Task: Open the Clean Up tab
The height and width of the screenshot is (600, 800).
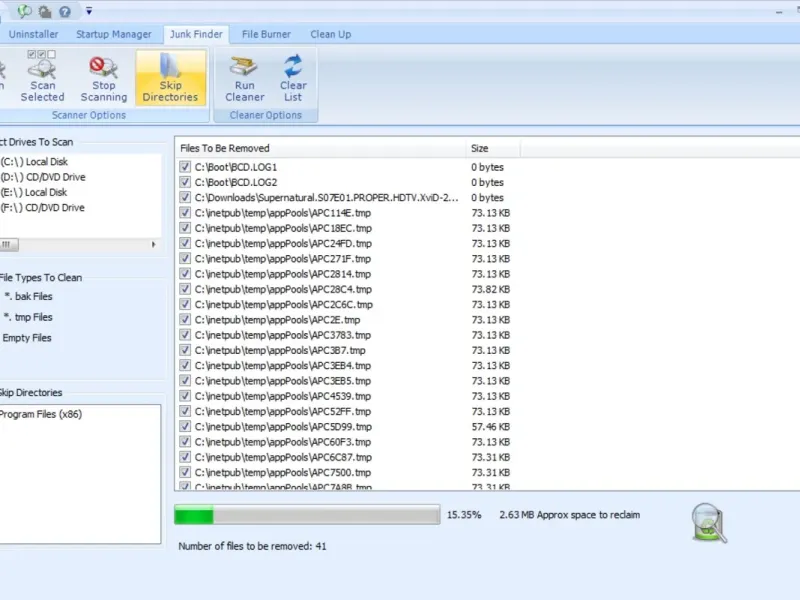Action: pyautogui.click(x=331, y=34)
